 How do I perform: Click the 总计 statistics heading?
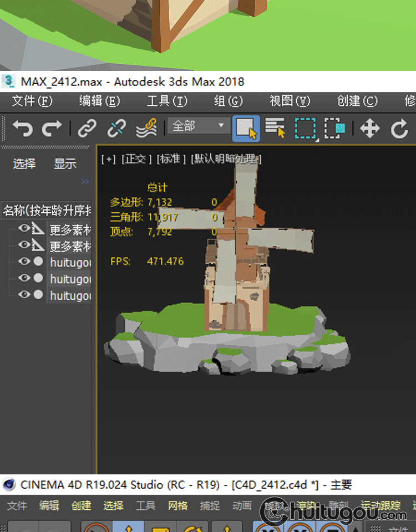[x=158, y=187]
